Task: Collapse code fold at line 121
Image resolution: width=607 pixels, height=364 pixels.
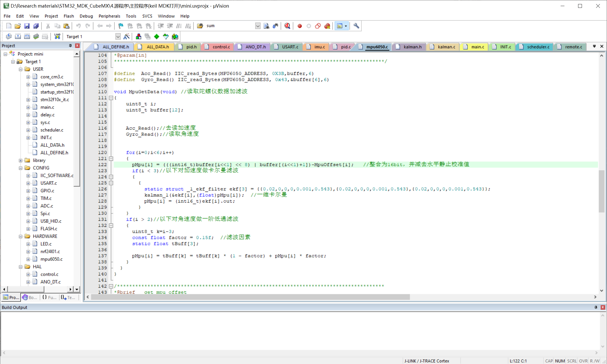Action: point(111,159)
